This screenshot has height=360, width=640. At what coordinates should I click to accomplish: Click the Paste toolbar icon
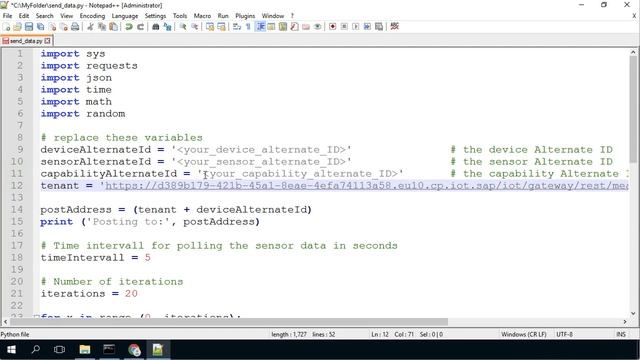coord(113,27)
